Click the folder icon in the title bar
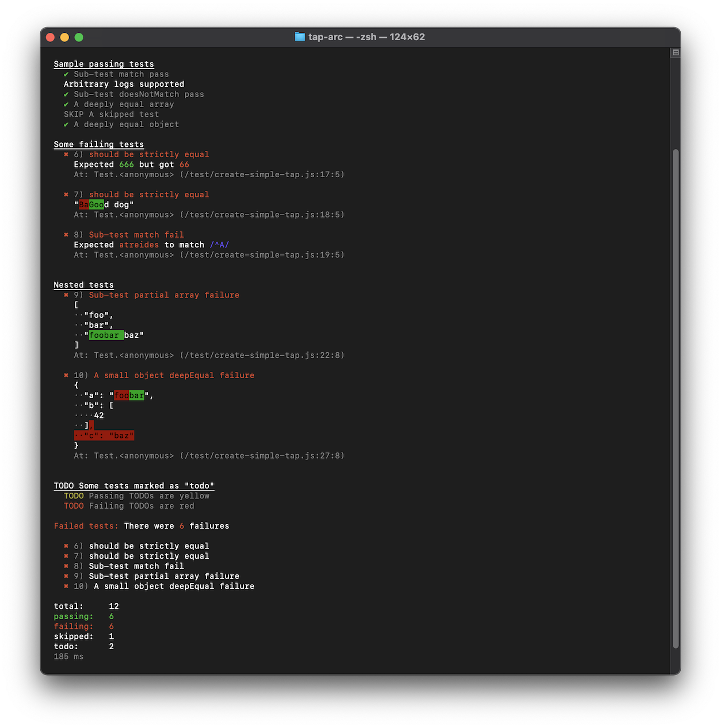 [299, 37]
